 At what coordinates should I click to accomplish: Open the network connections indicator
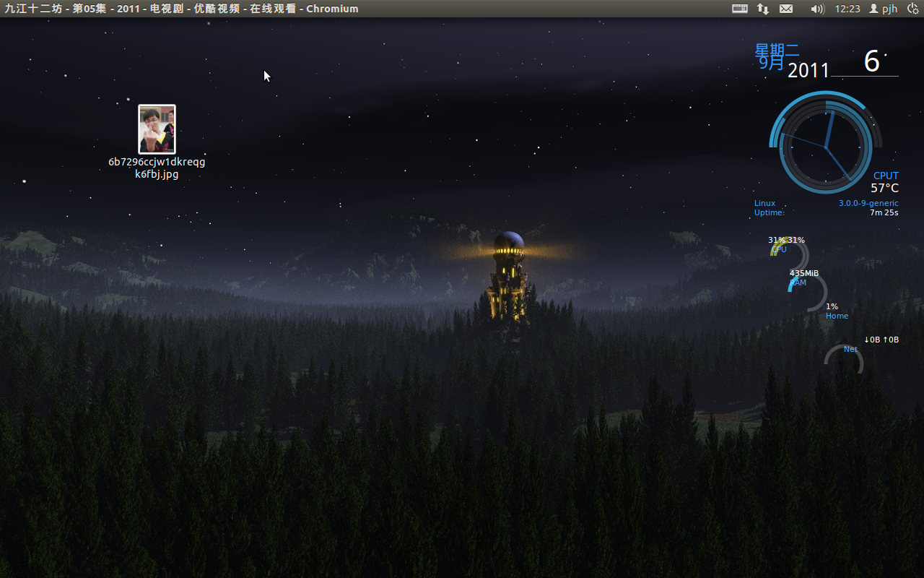click(x=762, y=9)
